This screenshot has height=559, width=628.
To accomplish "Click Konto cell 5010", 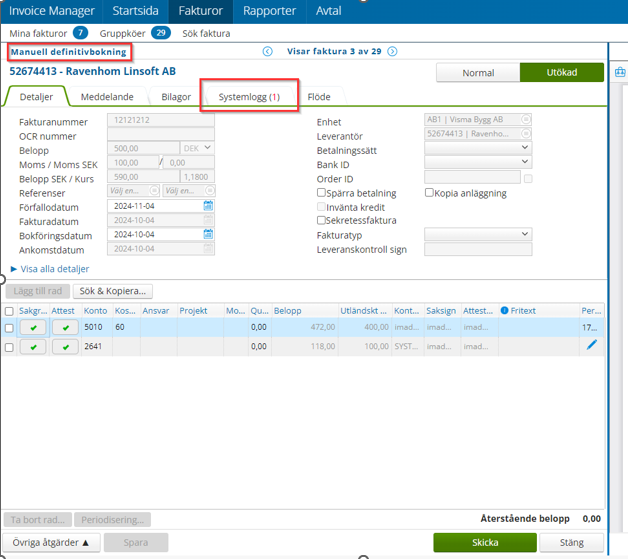I will 97,327.
